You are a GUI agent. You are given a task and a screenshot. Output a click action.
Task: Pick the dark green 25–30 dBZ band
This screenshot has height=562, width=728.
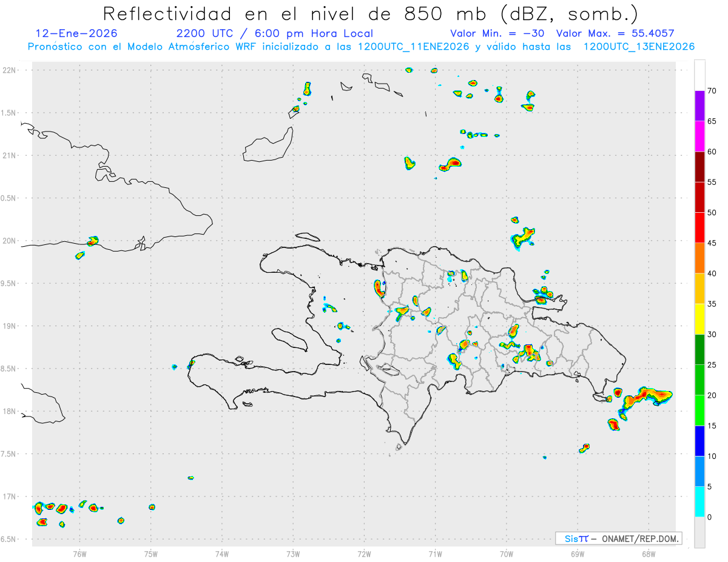point(699,350)
